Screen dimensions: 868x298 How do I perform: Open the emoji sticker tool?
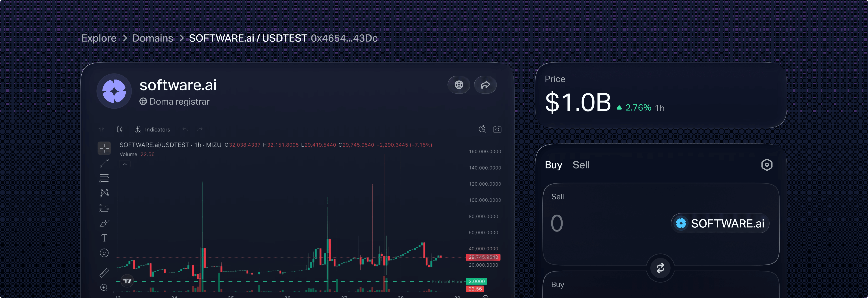point(104,253)
